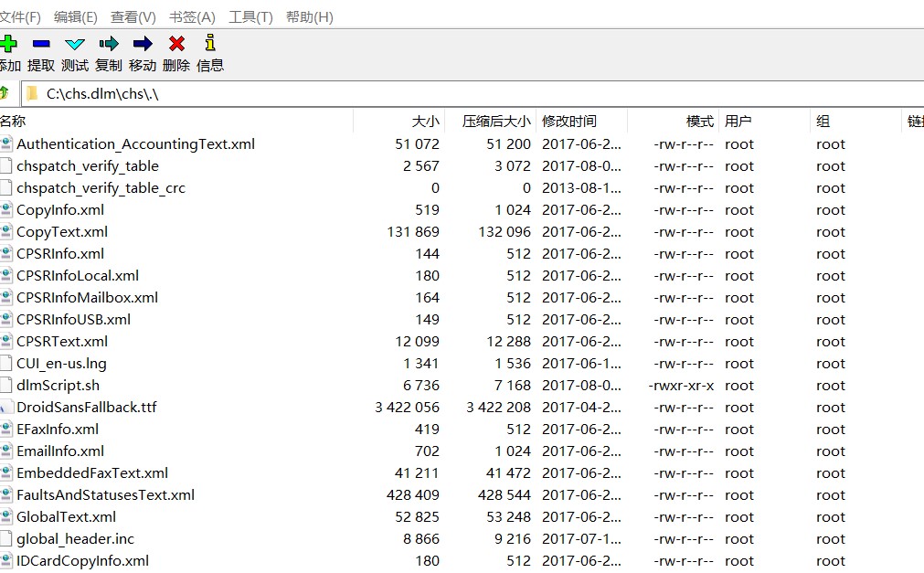This screenshot has height=573, width=924.
Task: Select chspatch_verify_table file
Action: click(x=88, y=166)
